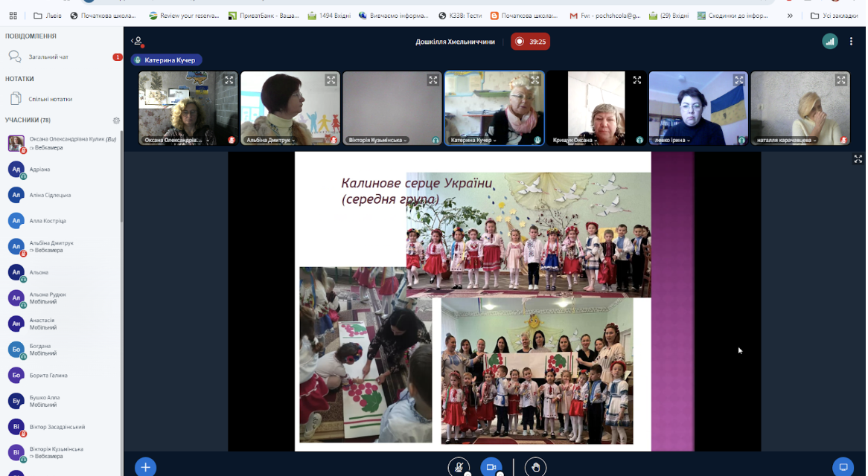Viewport: 868px width, 476px height.
Task: Hide the user list panel icon
Action: tap(137, 41)
